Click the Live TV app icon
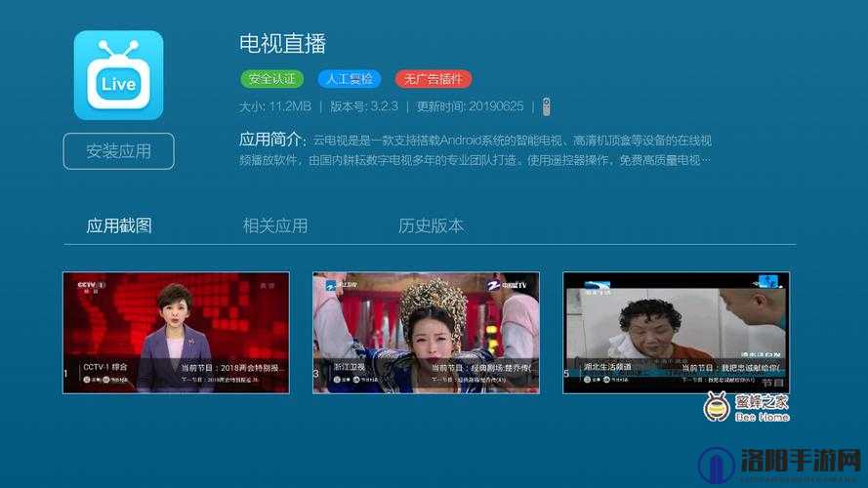868x488 pixels. pos(118,75)
